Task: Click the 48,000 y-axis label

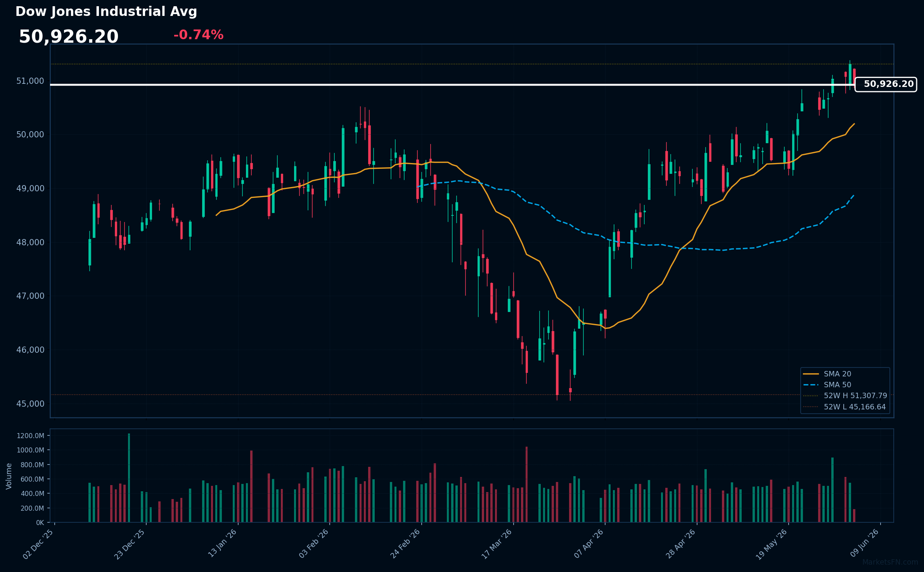Action: click(x=30, y=243)
